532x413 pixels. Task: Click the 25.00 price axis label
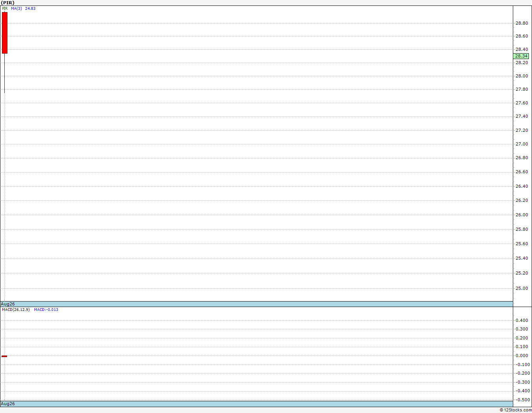click(x=521, y=288)
